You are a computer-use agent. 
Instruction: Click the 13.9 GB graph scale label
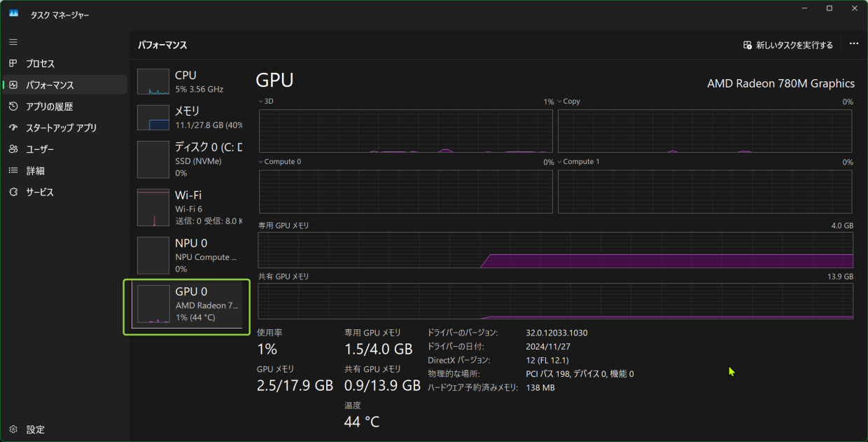point(841,277)
